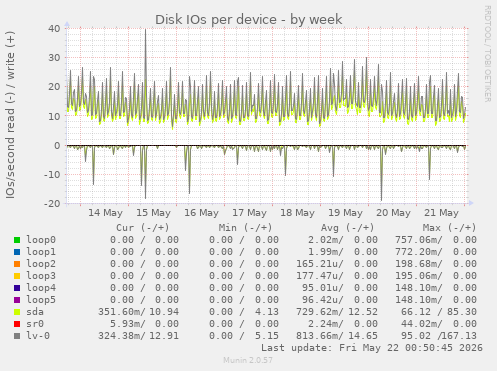
Task: Click the 'Min (-/+)' column header
Action: tap(245, 228)
